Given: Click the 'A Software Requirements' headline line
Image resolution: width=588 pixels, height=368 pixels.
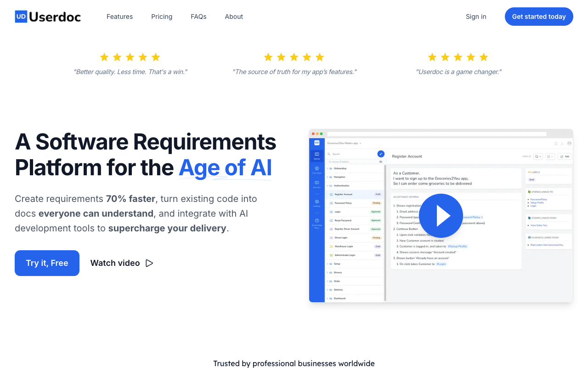Looking at the screenshot, I should click(x=146, y=142).
